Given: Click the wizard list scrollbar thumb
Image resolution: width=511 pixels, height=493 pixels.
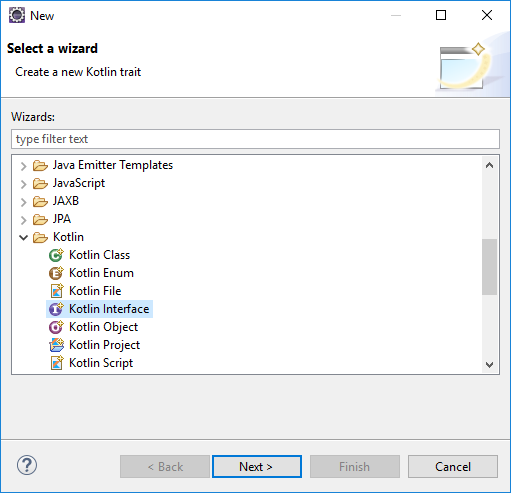Looking at the screenshot, I should point(489,267).
